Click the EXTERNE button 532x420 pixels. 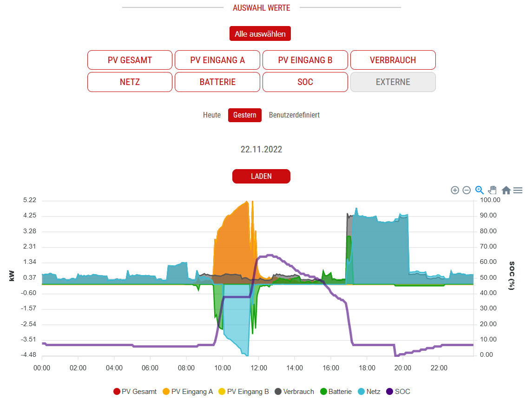[393, 82]
